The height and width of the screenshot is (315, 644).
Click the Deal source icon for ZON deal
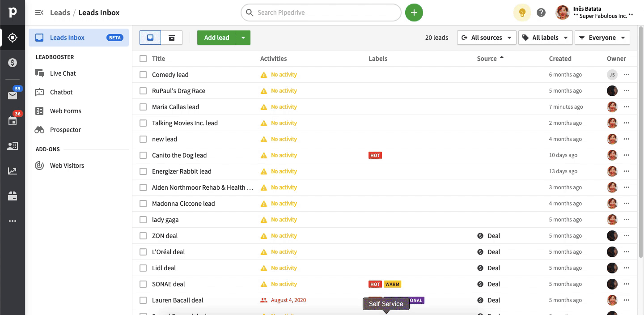tap(480, 236)
